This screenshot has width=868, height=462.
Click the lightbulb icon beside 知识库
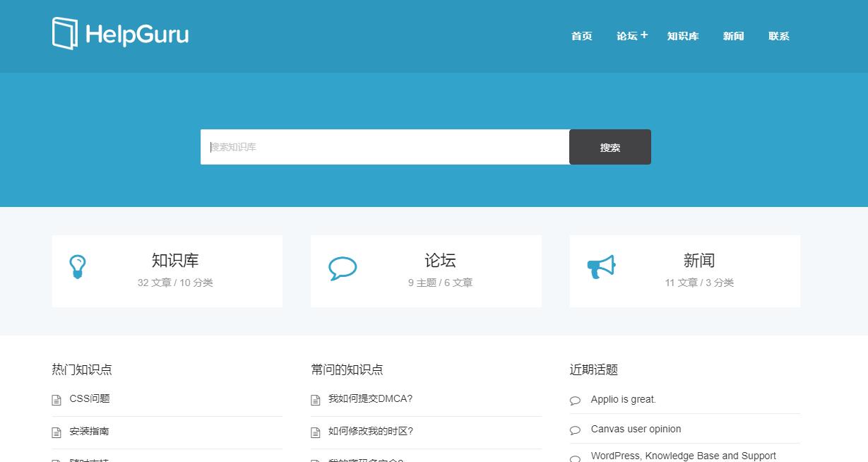78,267
